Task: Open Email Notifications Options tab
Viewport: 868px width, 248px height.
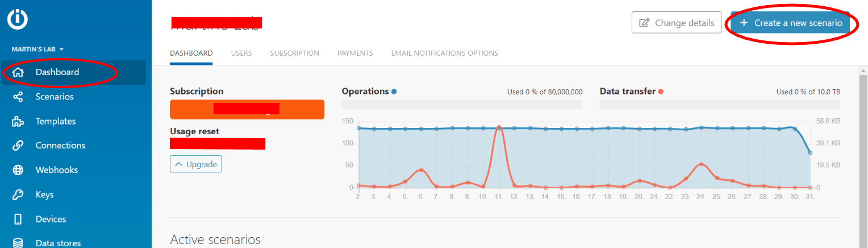Action: coord(444,53)
